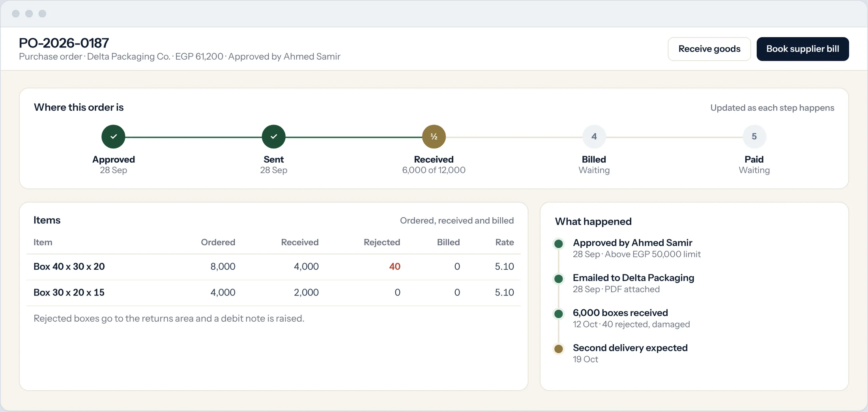
Task: Click the Ordered column header
Action: [218, 242]
